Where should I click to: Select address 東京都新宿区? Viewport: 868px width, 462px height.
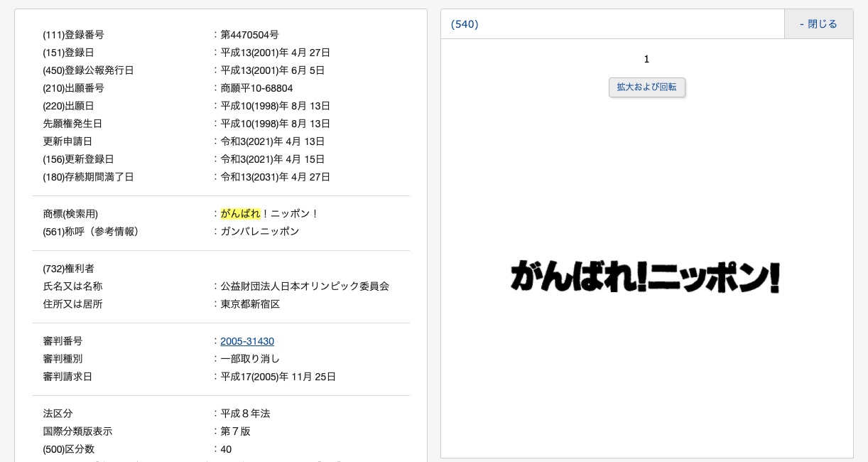[250, 304]
